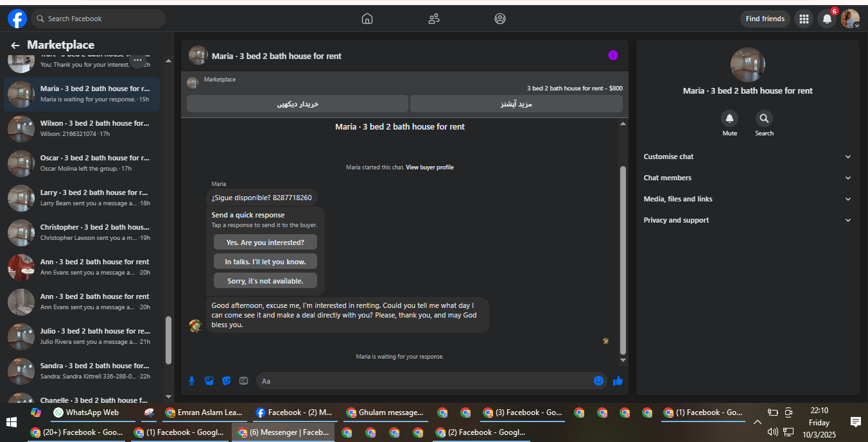Switch to (6) Messenger | Facebook taskbar tab
This screenshot has width=868, height=442.
pyautogui.click(x=283, y=432)
